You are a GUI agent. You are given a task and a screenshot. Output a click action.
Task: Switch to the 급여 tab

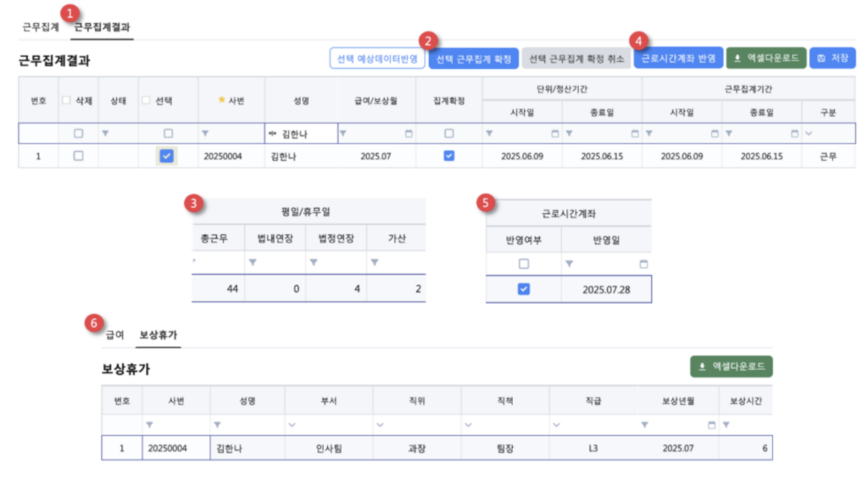(115, 335)
